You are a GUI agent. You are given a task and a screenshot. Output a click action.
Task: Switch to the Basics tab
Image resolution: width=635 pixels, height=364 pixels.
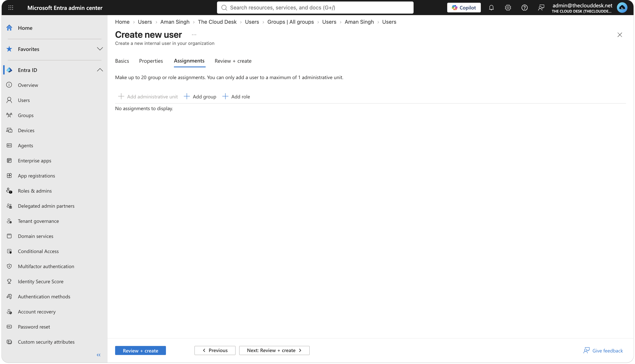coord(122,61)
